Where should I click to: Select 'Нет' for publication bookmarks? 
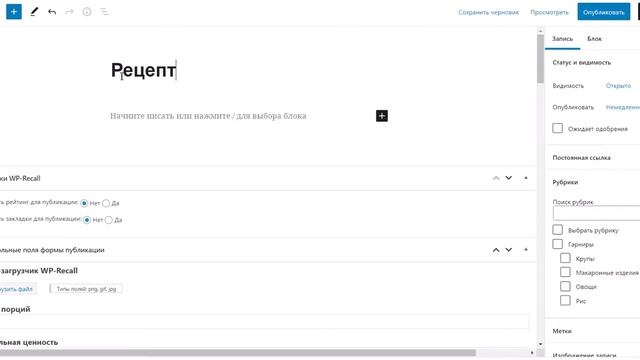(x=87, y=220)
